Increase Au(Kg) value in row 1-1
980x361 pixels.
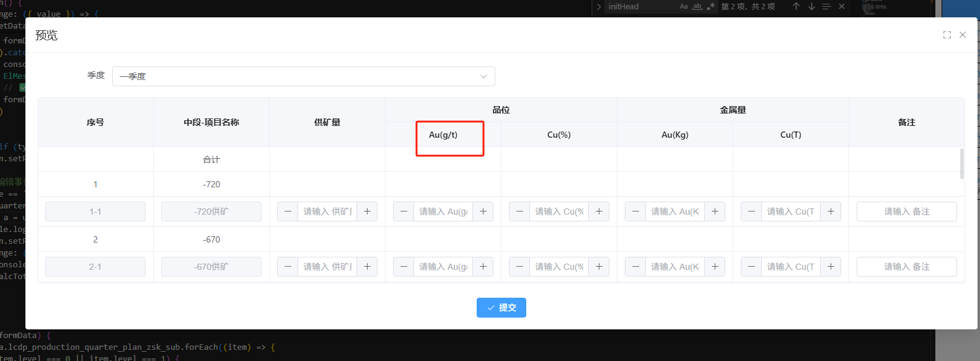tap(715, 212)
